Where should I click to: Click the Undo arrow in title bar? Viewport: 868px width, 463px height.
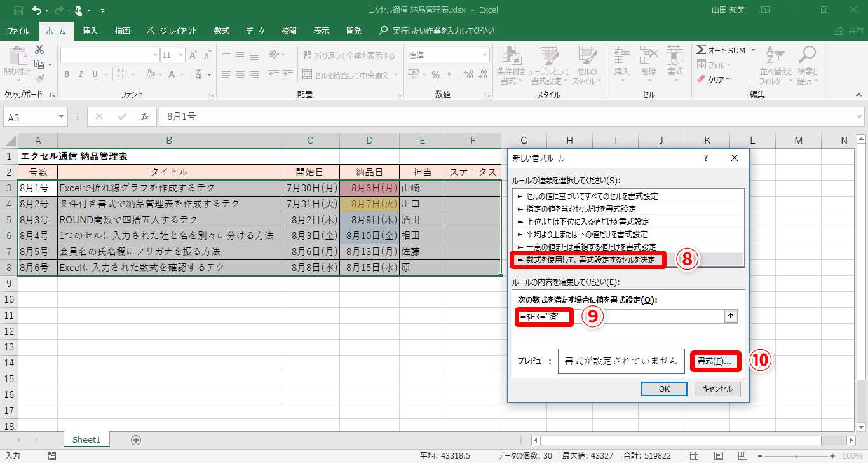[37, 10]
